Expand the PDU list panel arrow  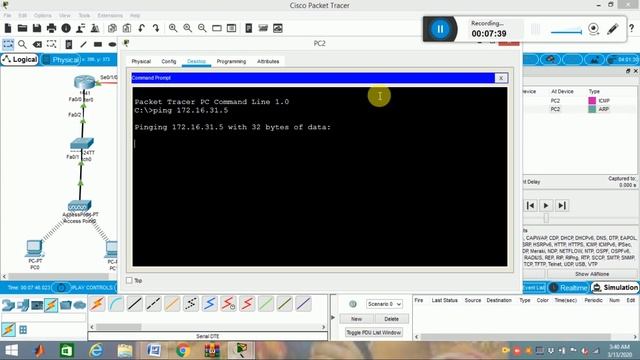333,318
